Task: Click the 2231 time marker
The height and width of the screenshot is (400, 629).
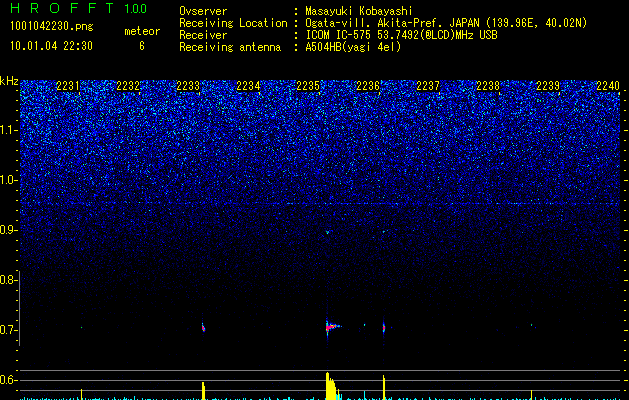Action: (x=68, y=86)
